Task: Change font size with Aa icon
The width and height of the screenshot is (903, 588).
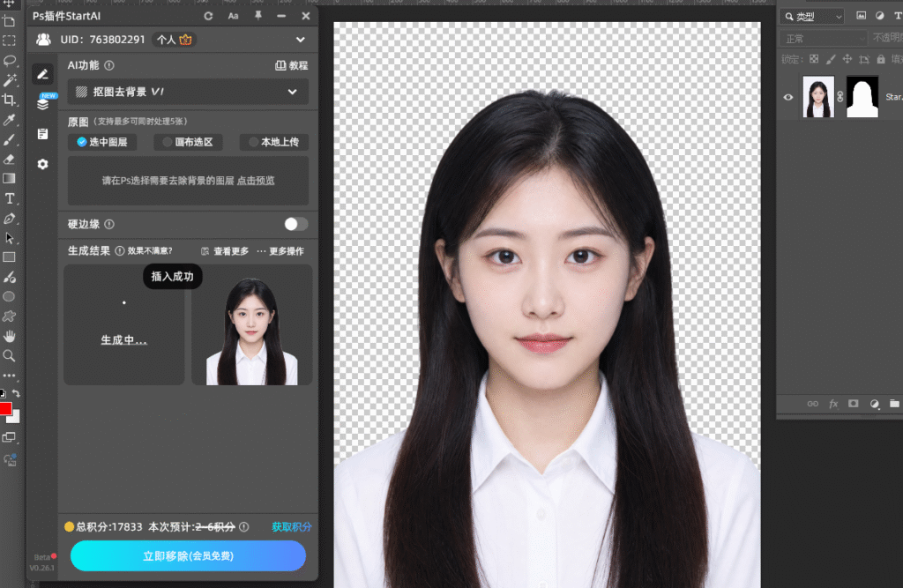Action: (233, 16)
